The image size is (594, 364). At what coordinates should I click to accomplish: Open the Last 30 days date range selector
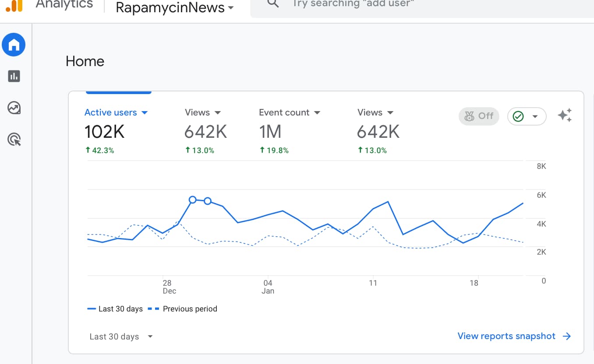point(121,336)
